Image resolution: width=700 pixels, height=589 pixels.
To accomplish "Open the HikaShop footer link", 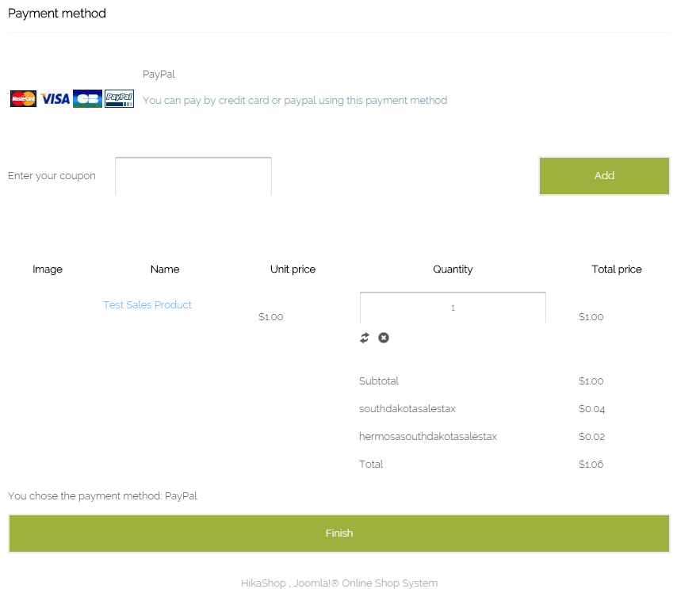I will pos(263,583).
